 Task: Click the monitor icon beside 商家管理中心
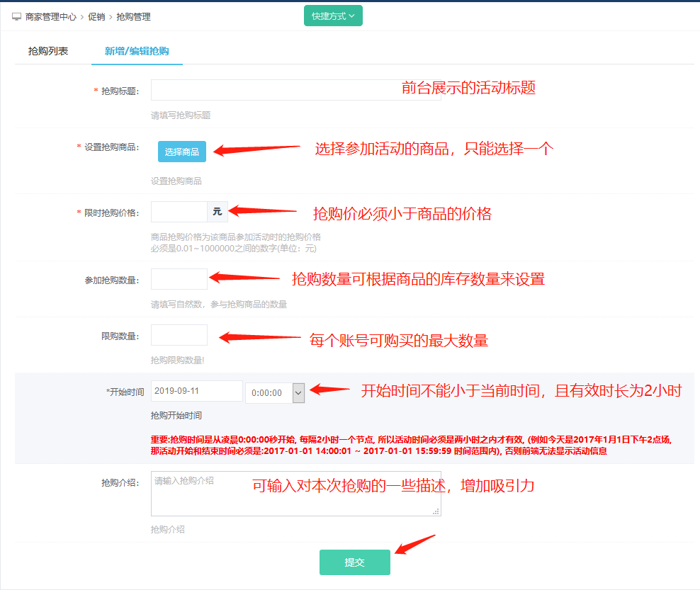16,16
